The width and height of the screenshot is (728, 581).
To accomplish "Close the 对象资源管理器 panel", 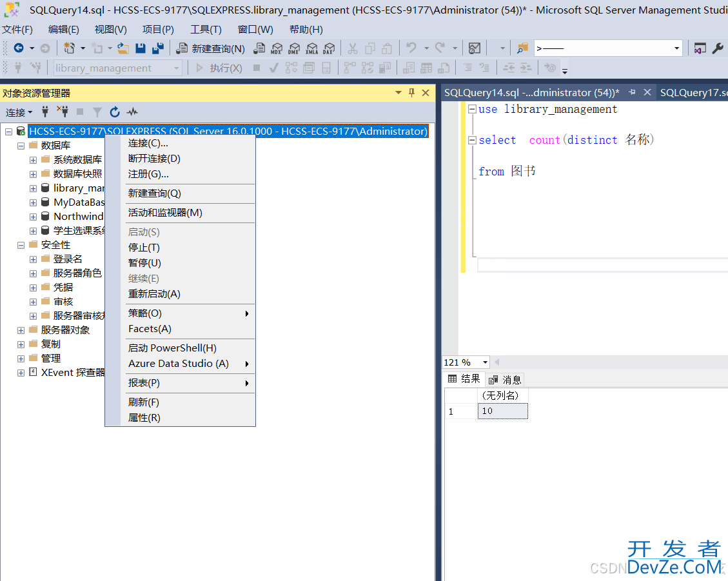I will click(426, 93).
